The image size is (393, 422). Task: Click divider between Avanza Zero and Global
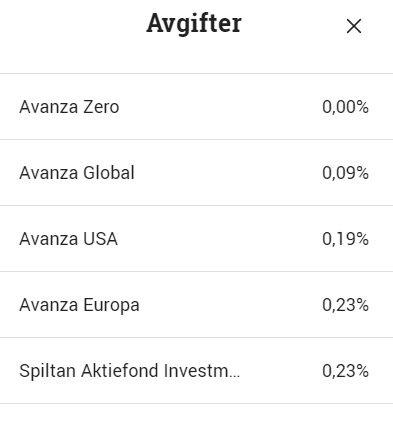coord(196,139)
